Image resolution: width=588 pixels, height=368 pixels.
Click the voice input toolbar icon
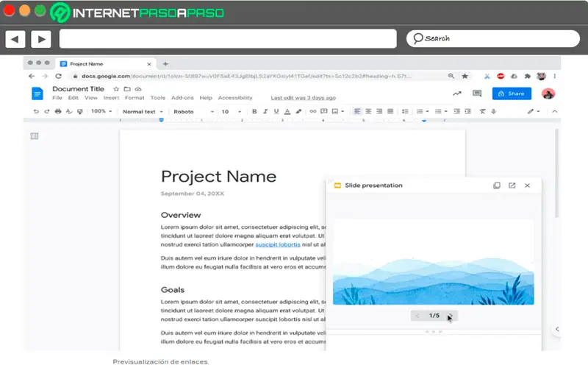493,111
